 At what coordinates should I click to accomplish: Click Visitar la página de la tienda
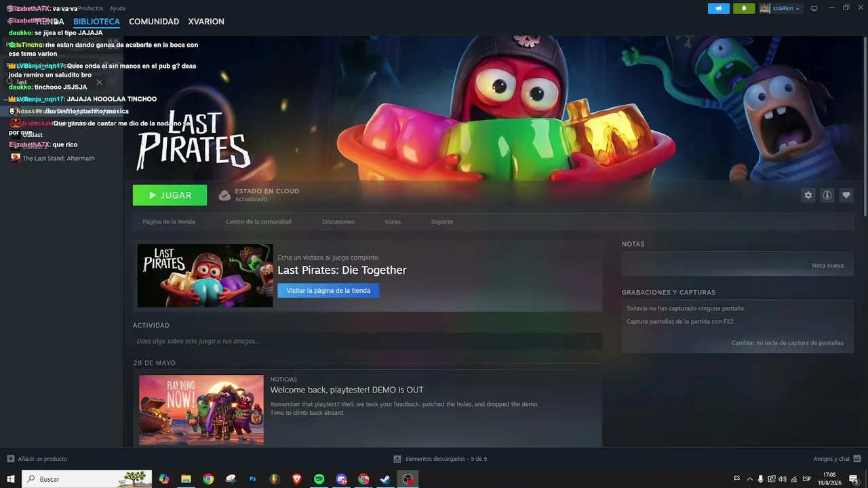pyautogui.click(x=328, y=291)
